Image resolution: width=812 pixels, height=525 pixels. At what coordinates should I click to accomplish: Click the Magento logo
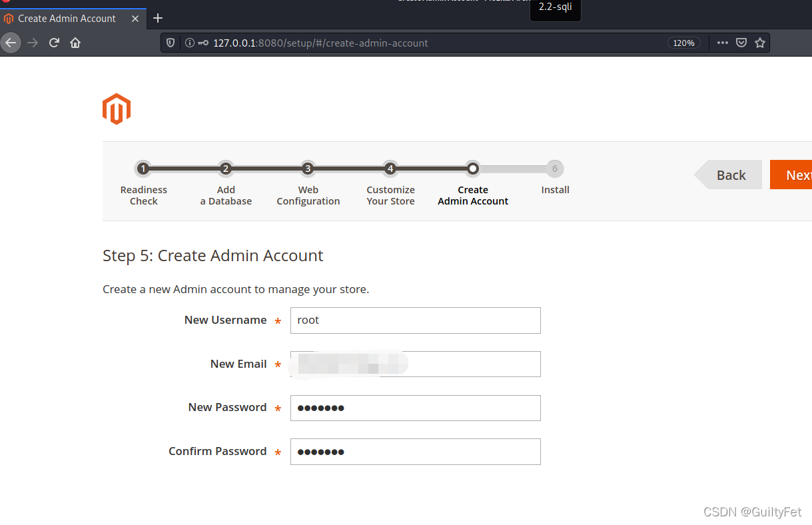(116, 109)
